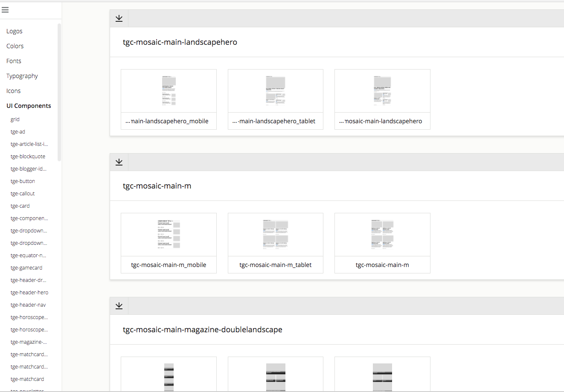Open the tge-header-hero component
564x392 pixels.
click(x=29, y=293)
